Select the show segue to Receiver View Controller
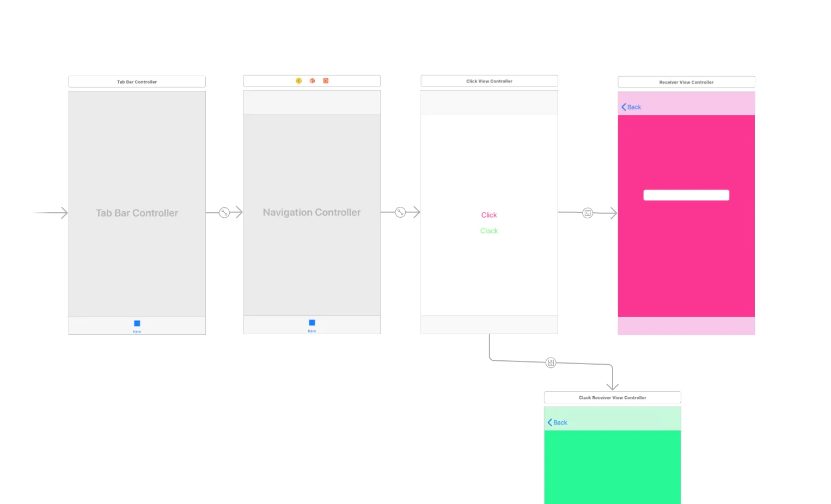The width and height of the screenshot is (831, 504). tap(588, 213)
